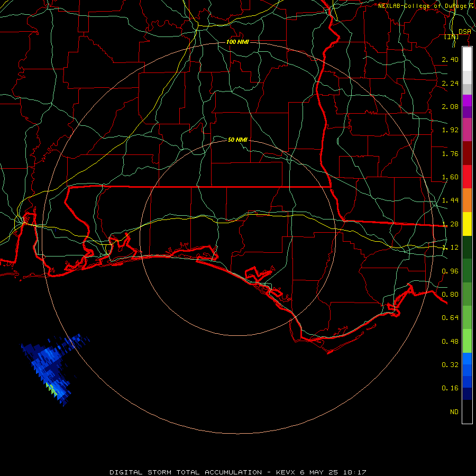Screen dimensions: 476x476
Task: Select the bright red legend swatch
Action: click(467, 177)
